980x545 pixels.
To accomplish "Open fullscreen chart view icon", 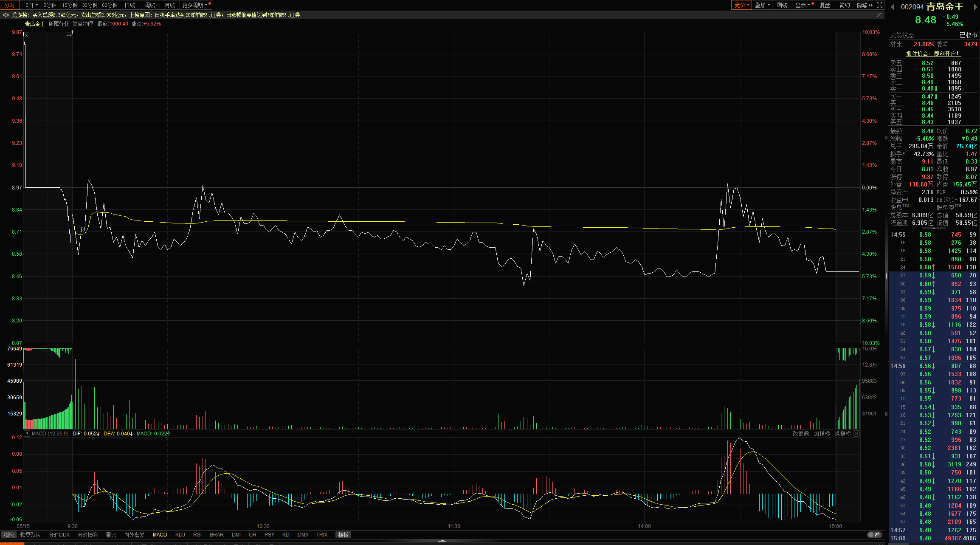I will (x=879, y=5).
